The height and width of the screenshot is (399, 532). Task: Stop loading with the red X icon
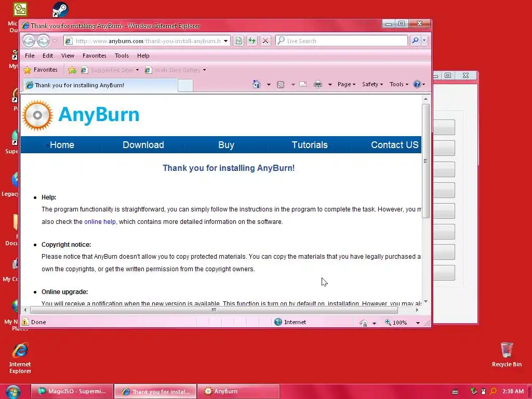click(x=265, y=41)
